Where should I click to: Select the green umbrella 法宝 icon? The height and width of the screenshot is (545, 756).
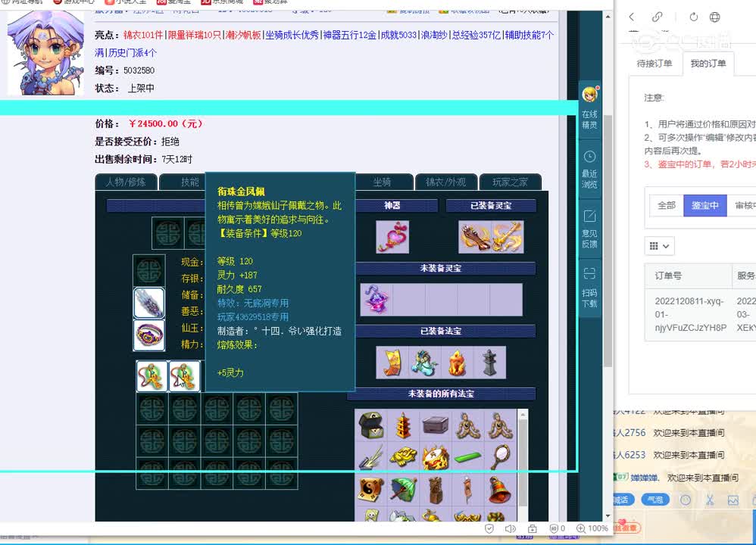[403, 489]
